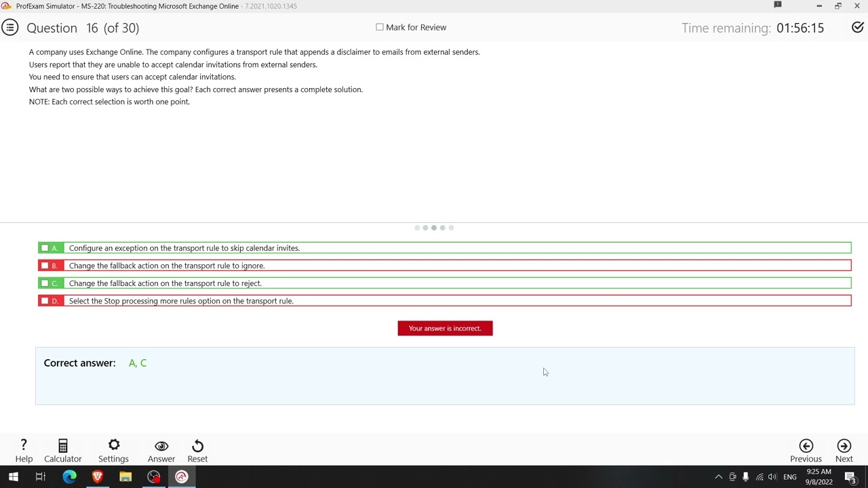
Task: Click the countdown timer 01:56:15
Action: [x=800, y=28]
